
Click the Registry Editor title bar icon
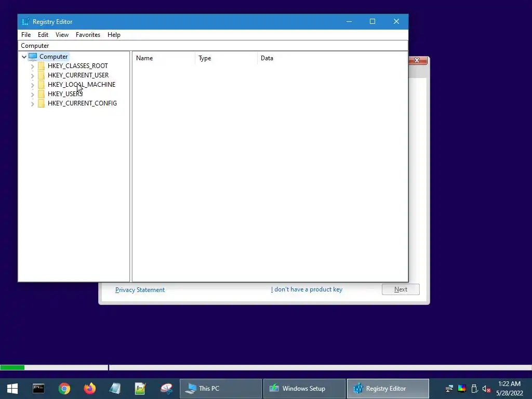click(x=25, y=22)
